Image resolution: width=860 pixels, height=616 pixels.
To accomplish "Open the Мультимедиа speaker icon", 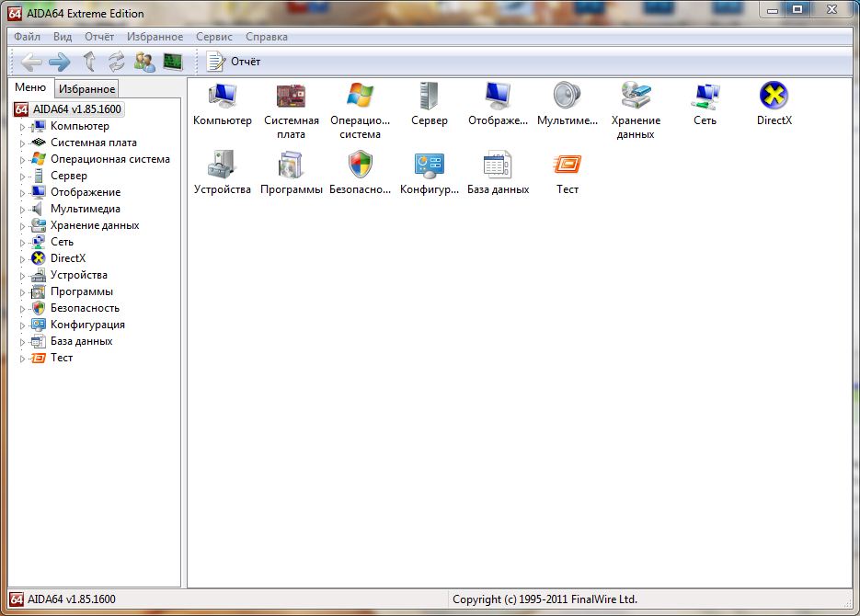I will click(x=567, y=97).
